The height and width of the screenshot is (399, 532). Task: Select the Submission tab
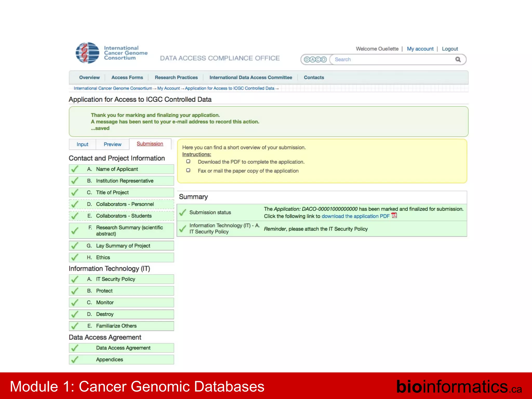(150, 144)
